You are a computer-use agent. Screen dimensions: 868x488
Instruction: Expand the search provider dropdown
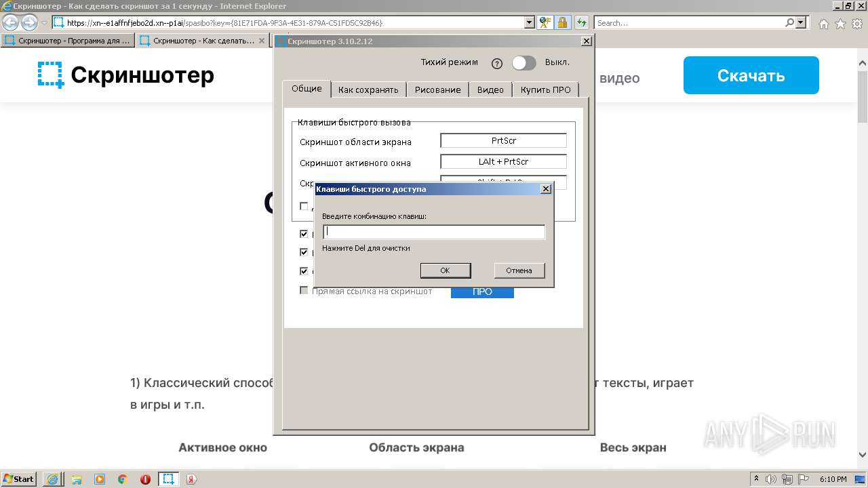coord(801,22)
